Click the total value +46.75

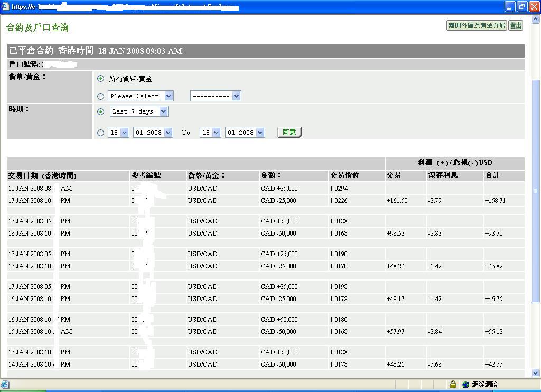[493, 299]
